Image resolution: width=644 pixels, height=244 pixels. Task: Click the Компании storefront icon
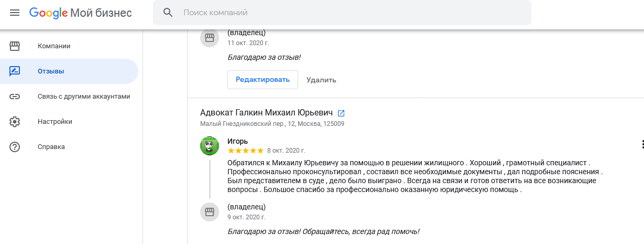(x=15, y=46)
